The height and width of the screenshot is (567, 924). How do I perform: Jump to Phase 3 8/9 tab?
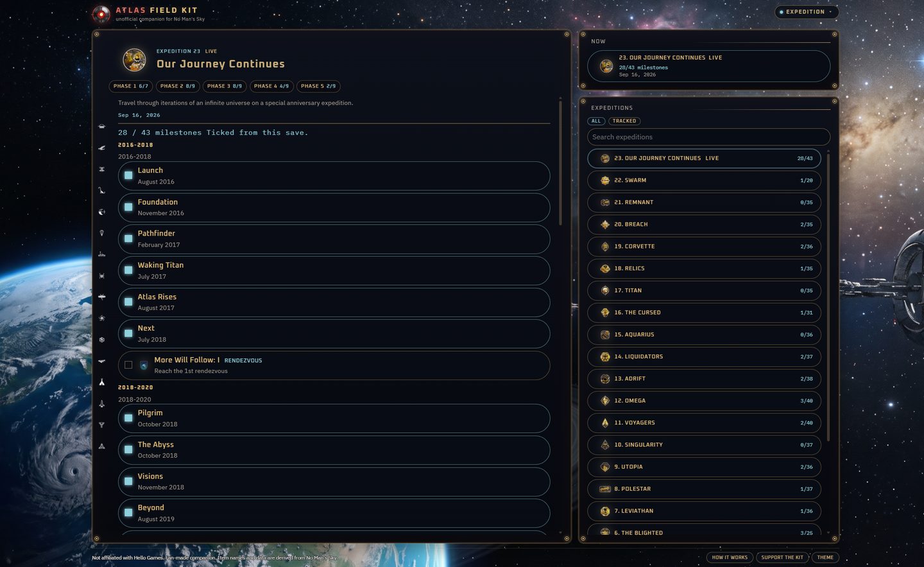[x=225, y=86]
